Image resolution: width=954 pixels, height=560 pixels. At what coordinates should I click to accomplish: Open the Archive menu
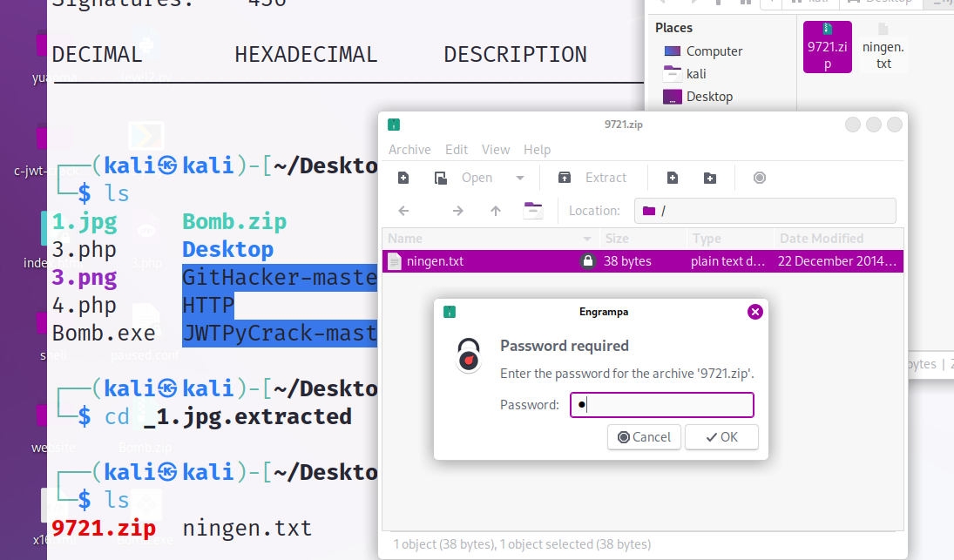[x=409, y=150]
